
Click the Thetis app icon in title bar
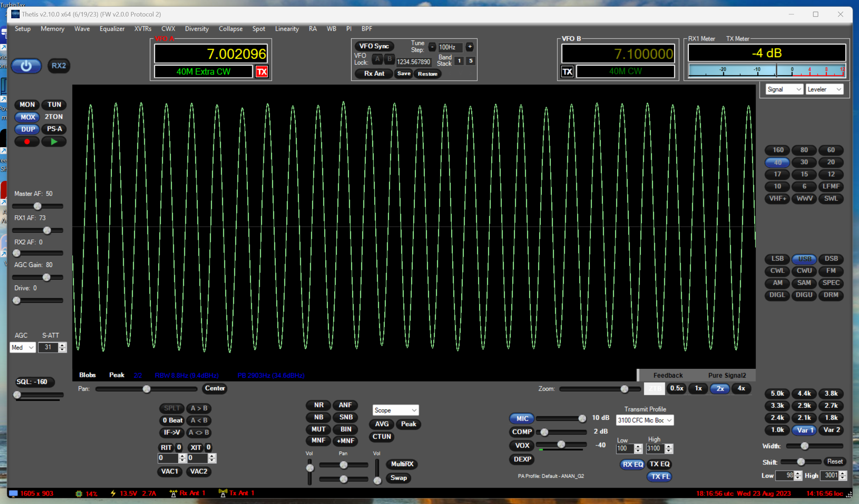pyautogui.click(x=15, y=14)
